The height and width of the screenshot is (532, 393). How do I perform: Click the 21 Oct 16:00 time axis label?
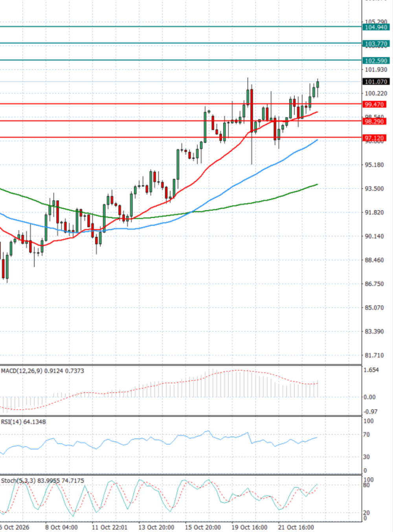[296, 527]
